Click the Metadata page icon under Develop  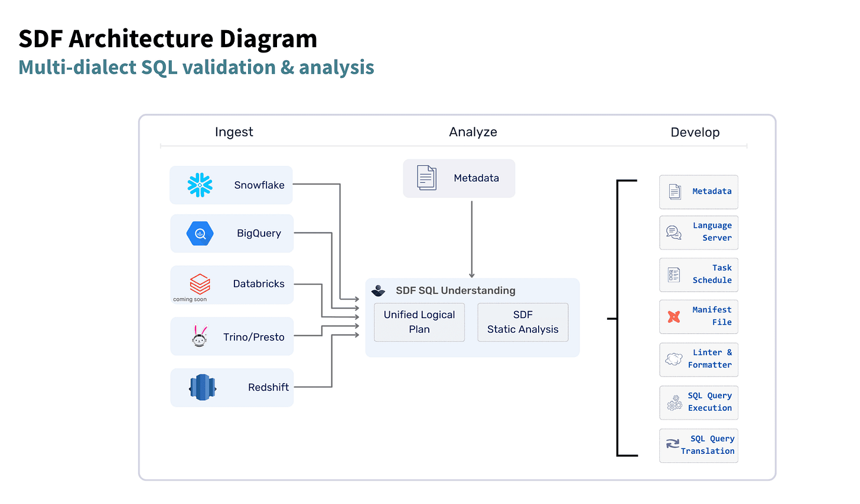675,191
